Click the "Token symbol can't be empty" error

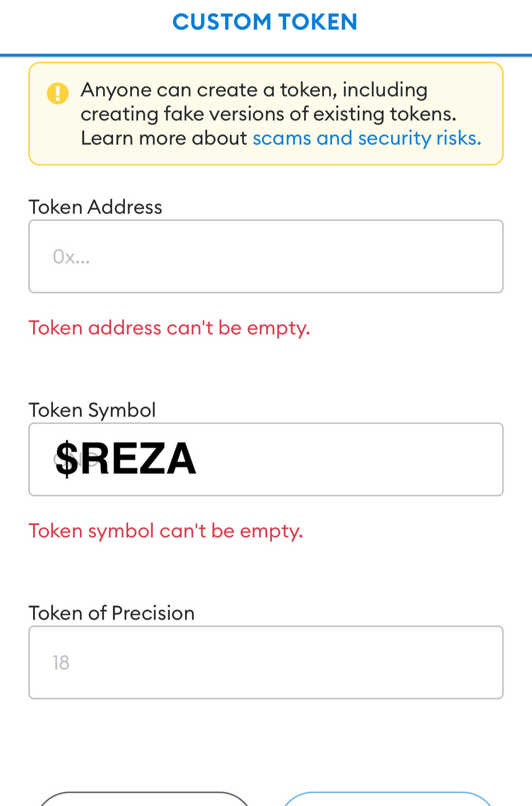[x=166, y=531]
